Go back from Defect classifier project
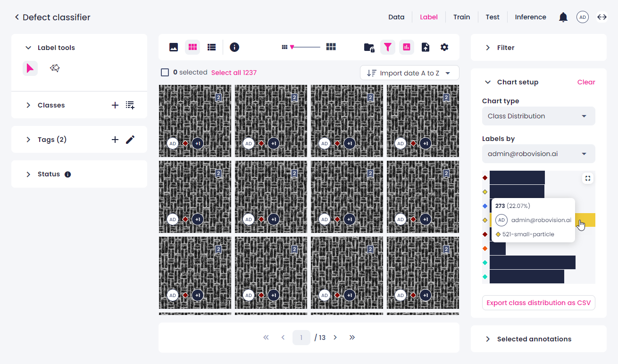Image resolution: width=618 pixels, height=364 pixels. (x=17, y=17)
